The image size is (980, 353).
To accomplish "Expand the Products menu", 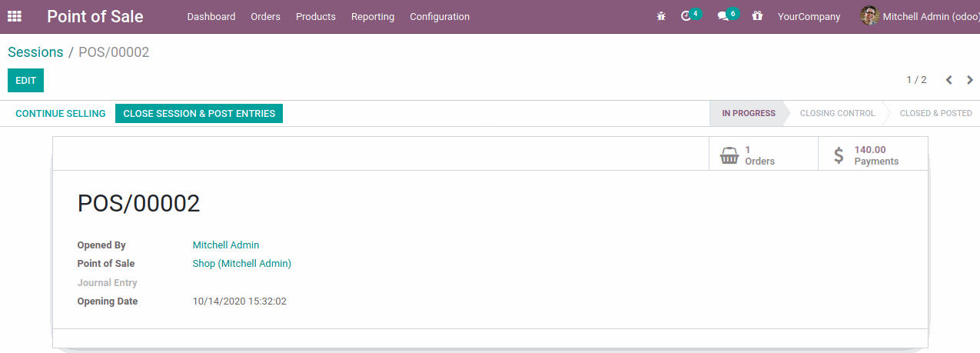I will pos(315,17).
